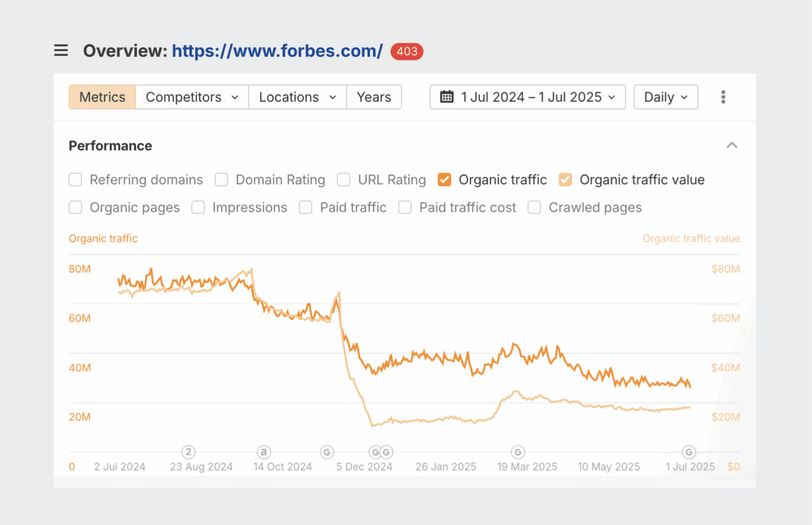Uncheck the Organic traffic checkbox
This screenshot has height=525, width=812.
pyautogui.click(x=444, y=180)
